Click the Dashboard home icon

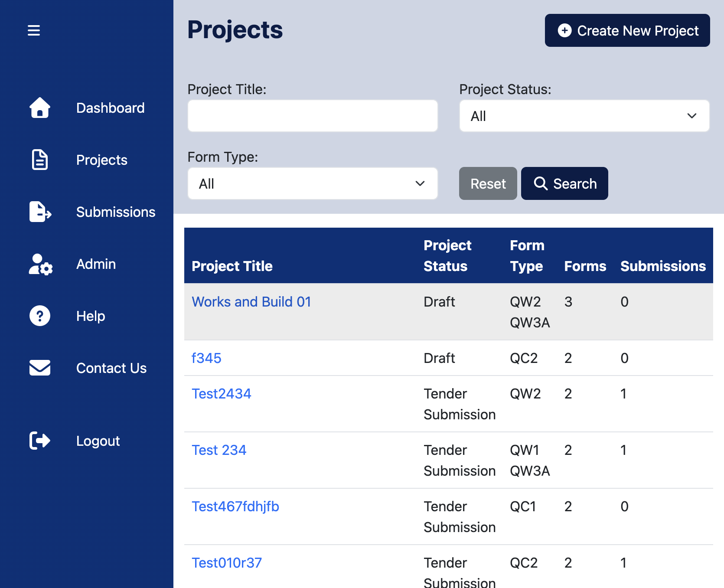click(x=40, y=108)
